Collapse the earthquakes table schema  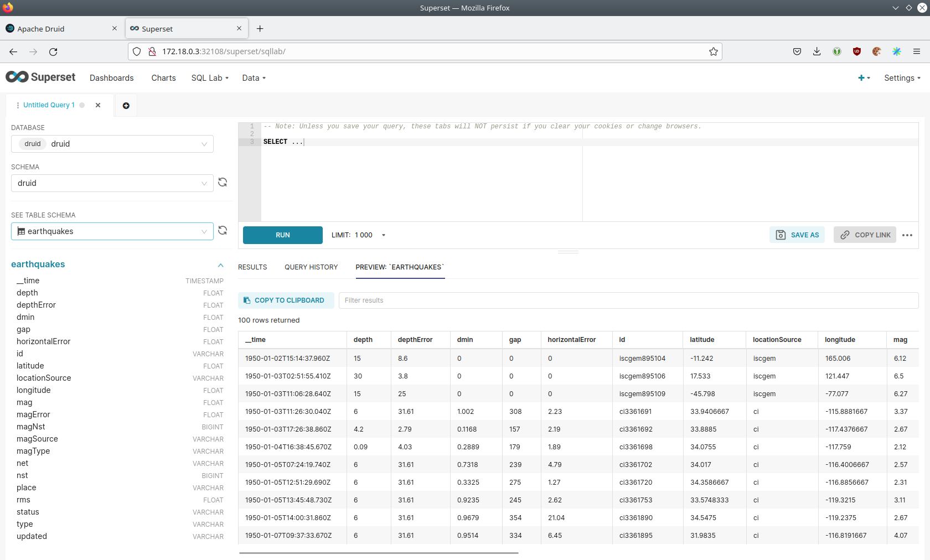(x=220, y=265)
